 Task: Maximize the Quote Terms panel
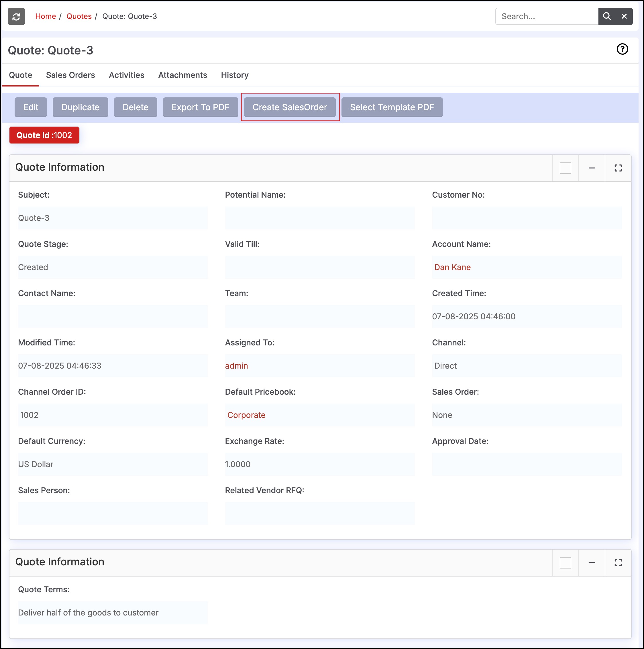coord(618,563)
